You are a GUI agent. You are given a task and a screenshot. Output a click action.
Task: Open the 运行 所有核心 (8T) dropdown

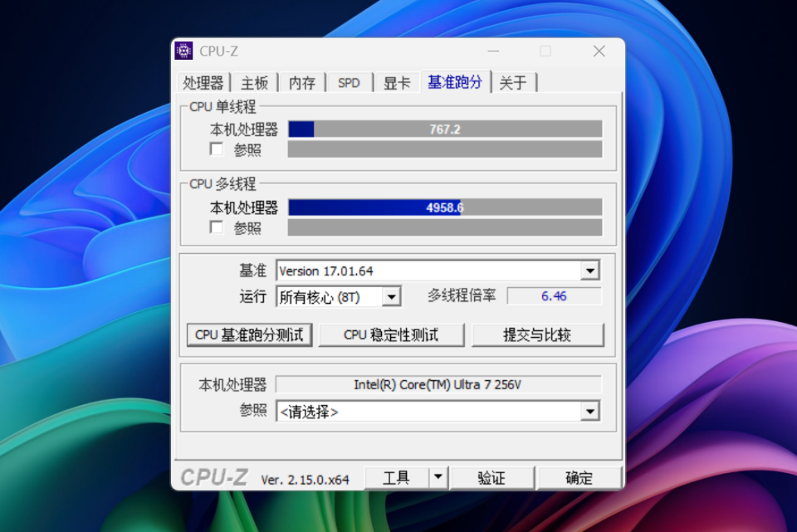click(x=391, y=297)
